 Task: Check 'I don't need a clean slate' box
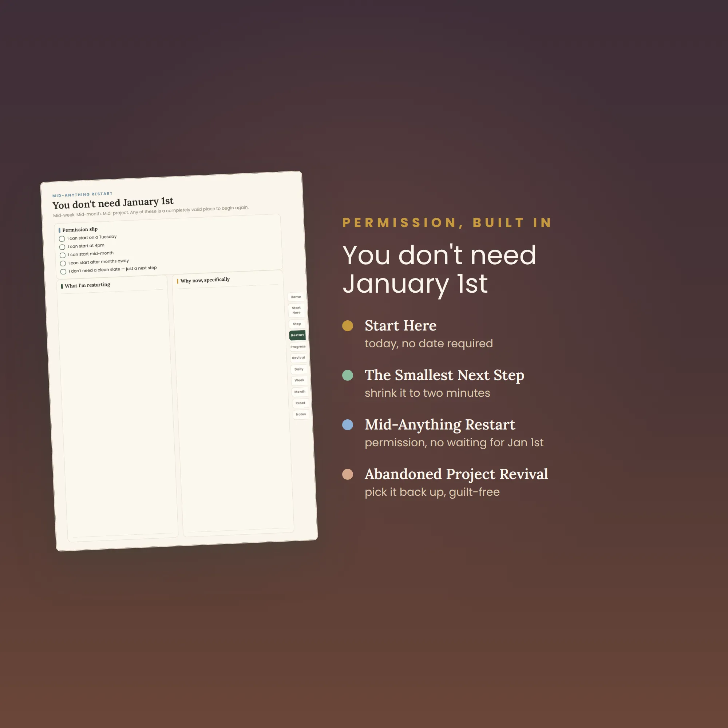pyautogui.click(x=63, y=272)
